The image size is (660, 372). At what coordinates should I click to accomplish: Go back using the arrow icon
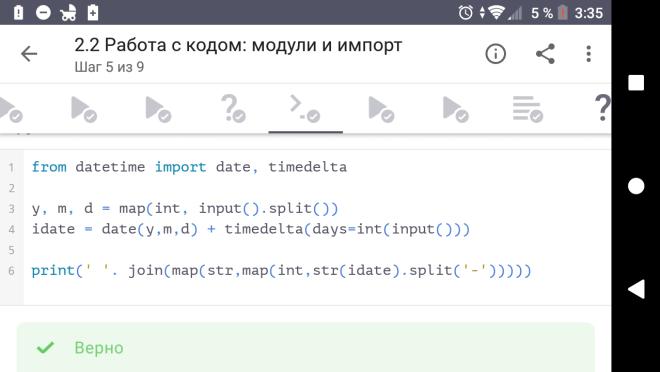point(29,54)
